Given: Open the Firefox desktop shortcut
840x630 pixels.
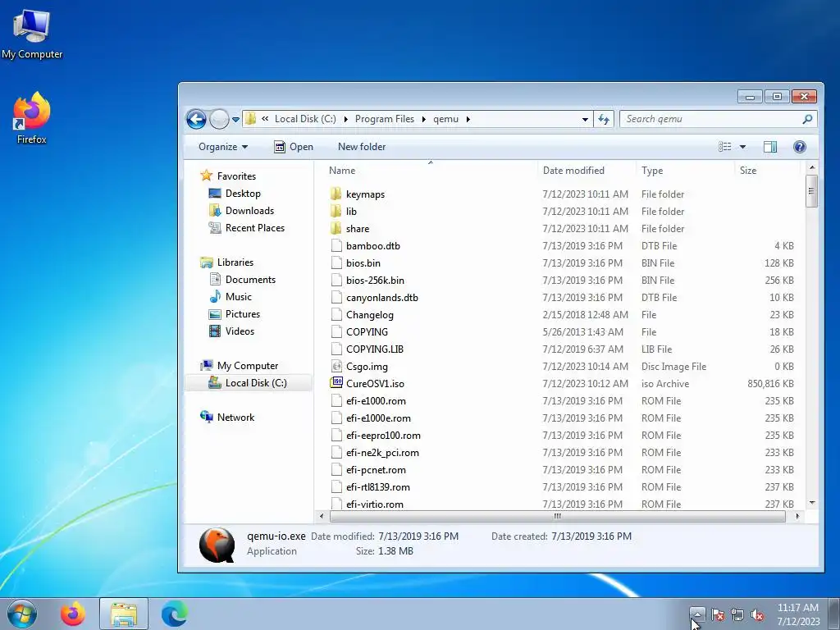Looking at the screenshot, I should coord(32,118).
